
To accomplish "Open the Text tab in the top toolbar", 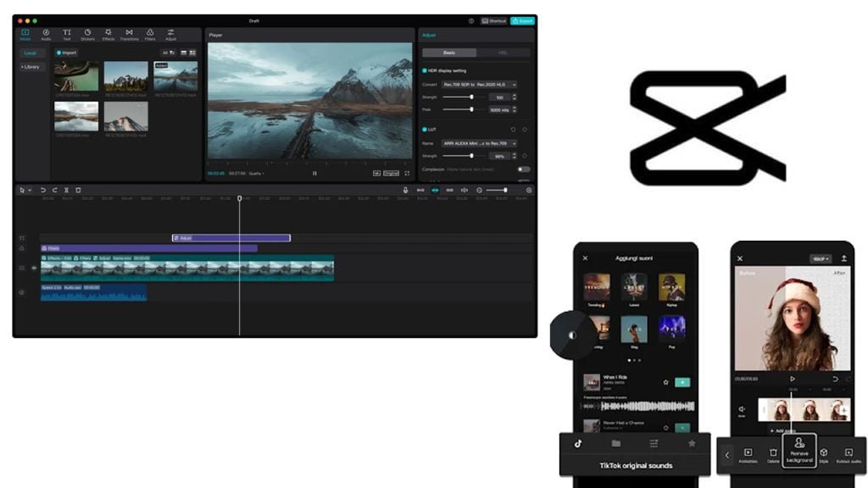I will 66,35.
